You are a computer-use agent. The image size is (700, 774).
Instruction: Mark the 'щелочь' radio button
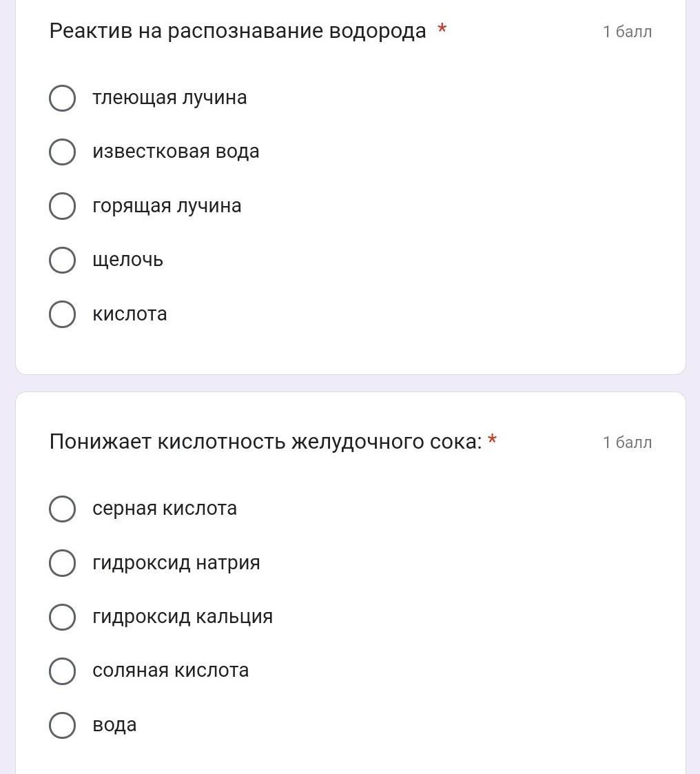[62, 260]
